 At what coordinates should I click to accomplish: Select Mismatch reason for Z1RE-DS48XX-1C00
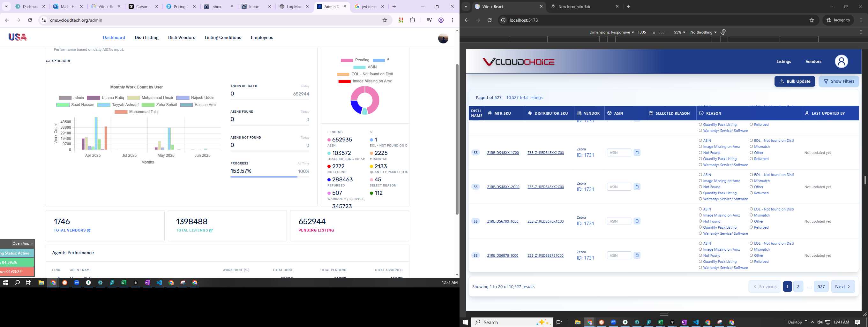click(x=751, y=147)
